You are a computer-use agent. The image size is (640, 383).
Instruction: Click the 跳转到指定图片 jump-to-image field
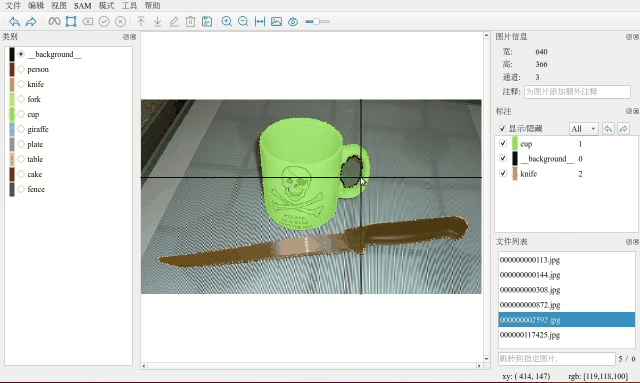[557, 359]
